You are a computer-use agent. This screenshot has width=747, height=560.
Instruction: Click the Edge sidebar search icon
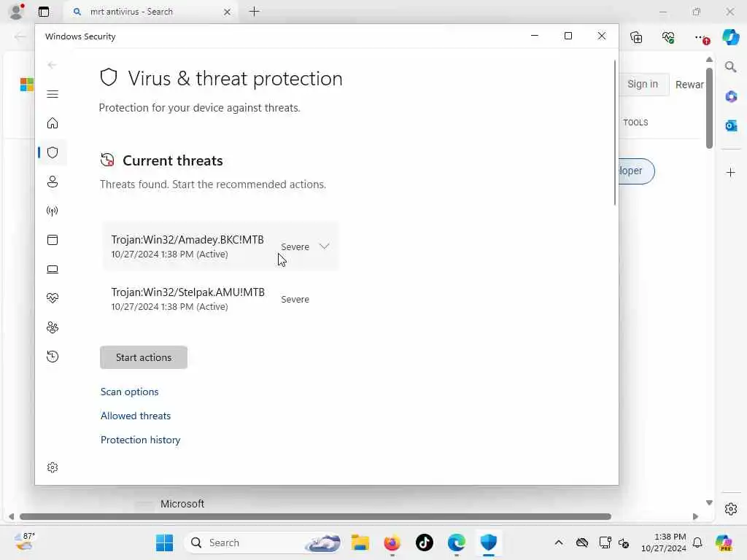coord(730,67)
